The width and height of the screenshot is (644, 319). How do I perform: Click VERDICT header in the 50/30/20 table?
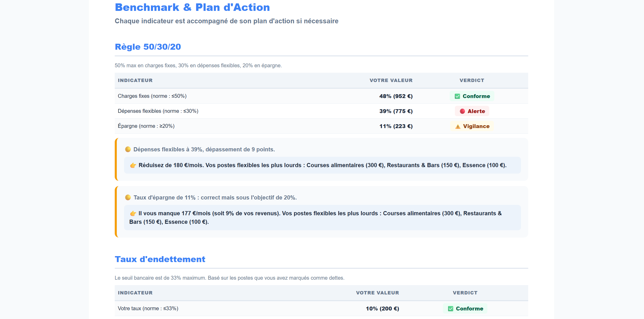coord(472,80)
